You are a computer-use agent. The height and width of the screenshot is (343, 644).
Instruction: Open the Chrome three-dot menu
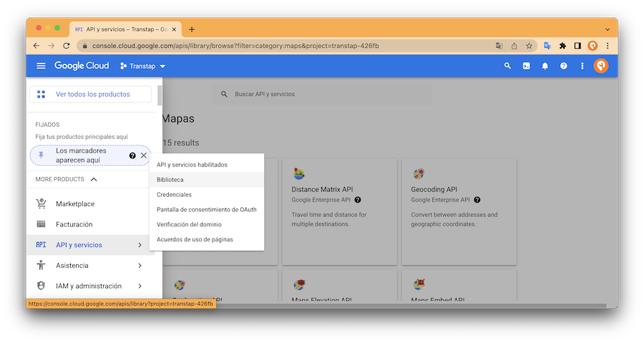coord(608,46)
